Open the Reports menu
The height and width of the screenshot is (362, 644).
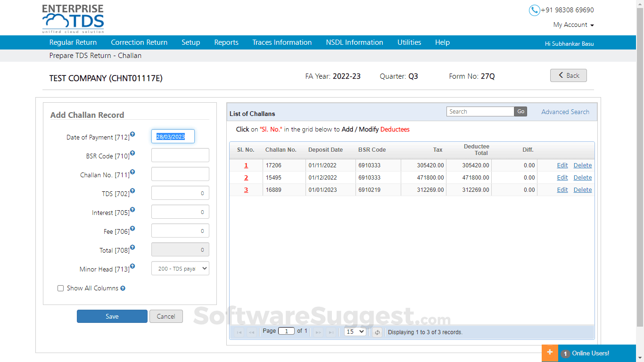[226, 42]
